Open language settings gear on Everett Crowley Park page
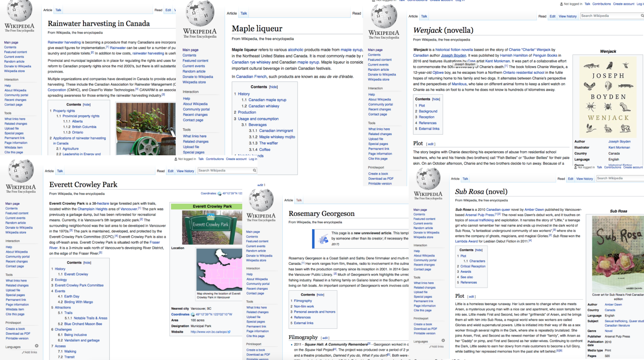 click(37, 346)
